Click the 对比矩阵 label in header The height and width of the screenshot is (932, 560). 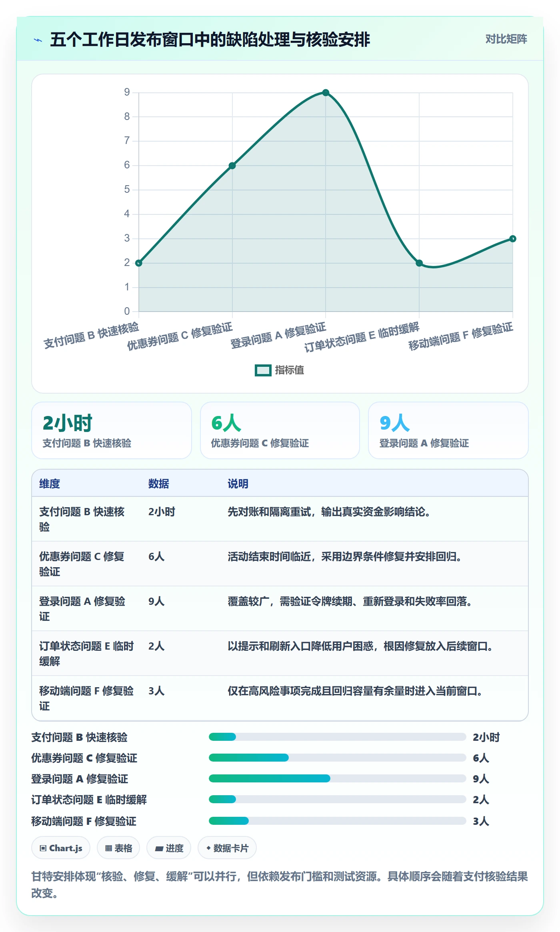[506, 39]
